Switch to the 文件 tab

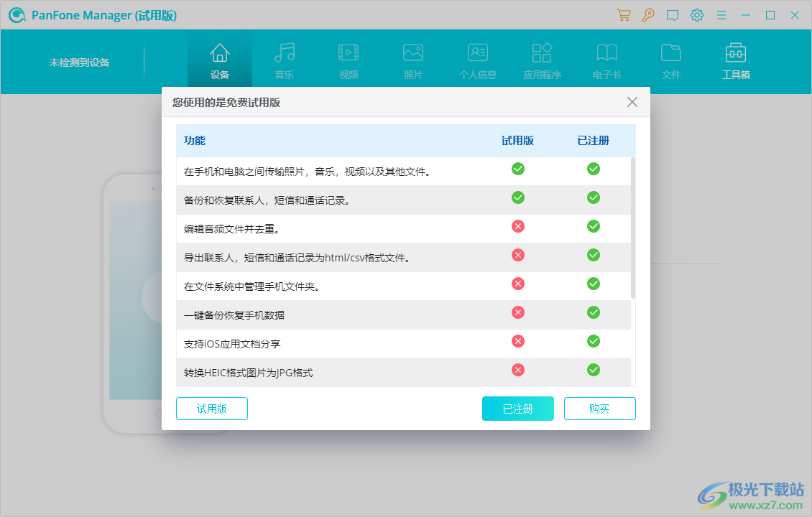coord(671,61)
